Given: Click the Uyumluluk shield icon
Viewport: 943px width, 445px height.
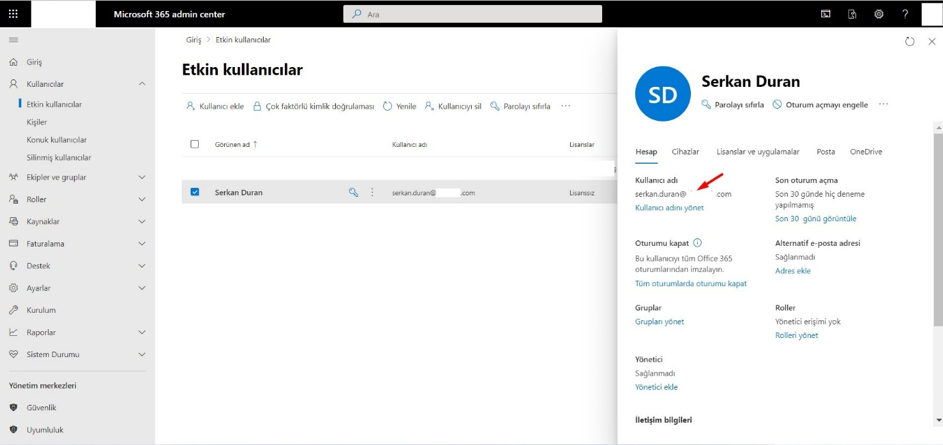Looking at the screenshot, I should tap(14, 430).
